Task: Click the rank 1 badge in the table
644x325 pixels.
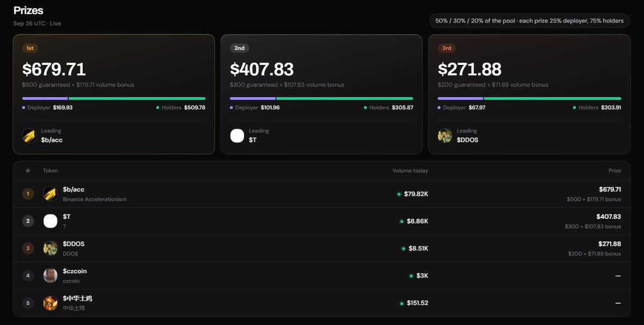Action: (x=28, y=194)
